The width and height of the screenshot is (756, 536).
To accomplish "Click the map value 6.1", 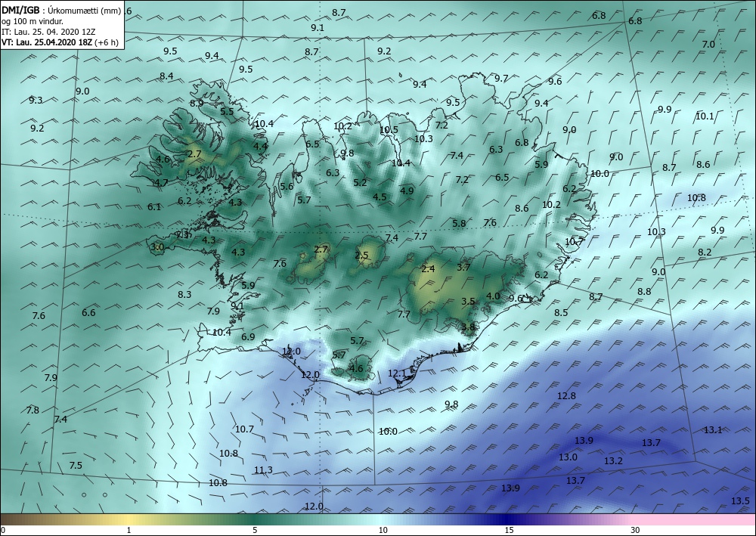I will [154, 207].
